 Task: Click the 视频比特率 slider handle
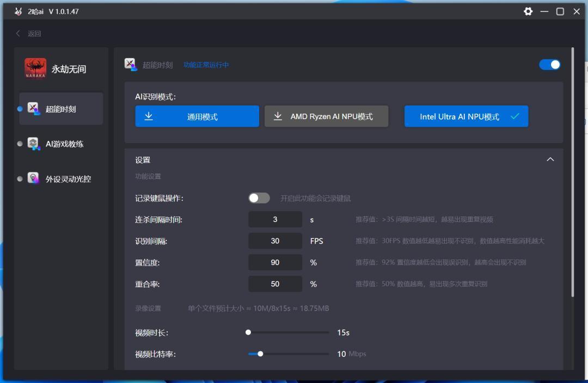[x=260, y=354]
